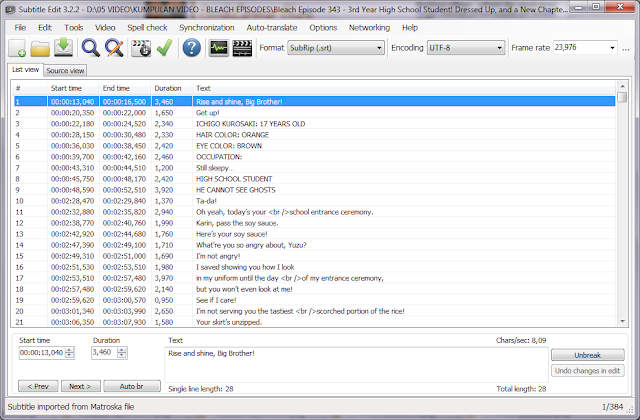640x420 pixels.
Task: Select the 'EYE COLOR: BROWN' row
Action: click(x=314, y=146)
